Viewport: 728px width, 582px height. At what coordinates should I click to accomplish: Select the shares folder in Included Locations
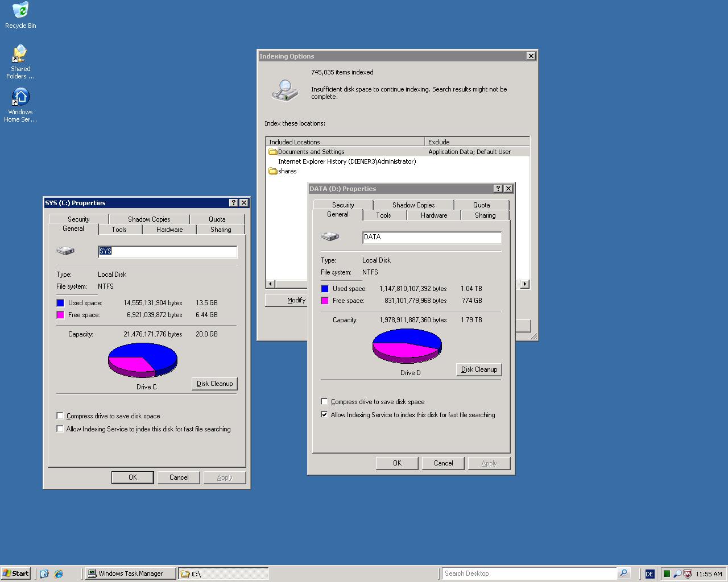[x=287, y=171]
